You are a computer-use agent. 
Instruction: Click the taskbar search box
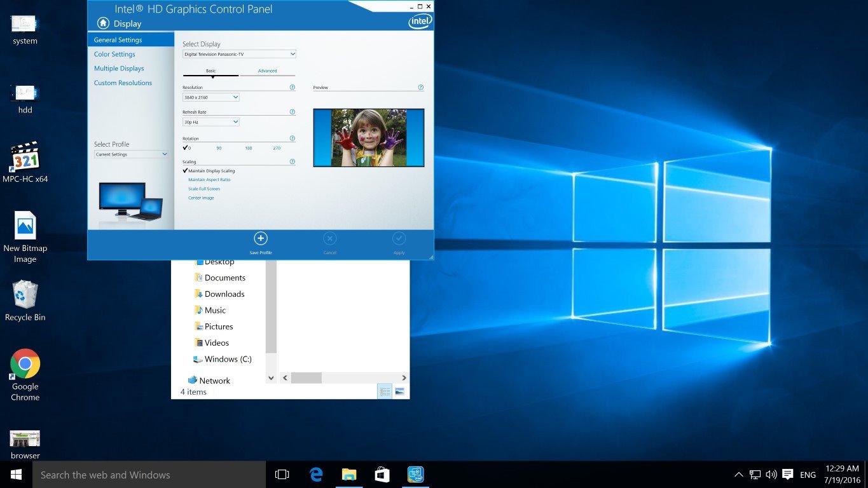tap(149, 475)
